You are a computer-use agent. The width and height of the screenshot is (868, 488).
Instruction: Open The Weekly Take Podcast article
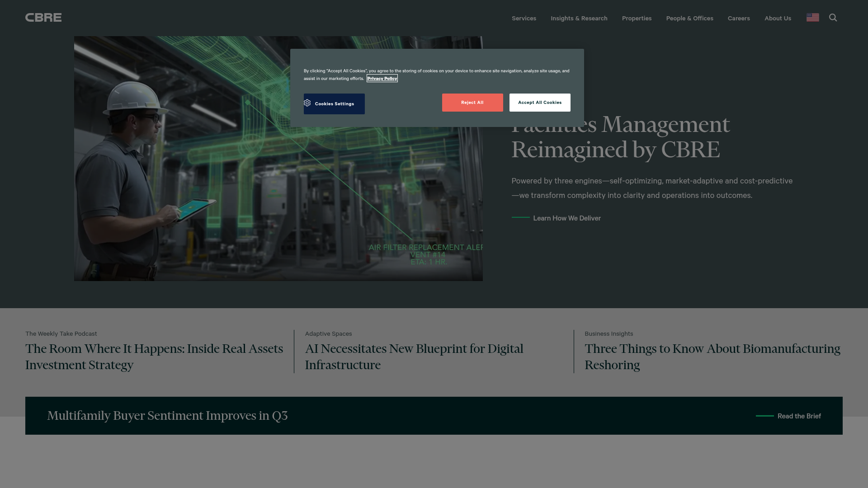154,357
